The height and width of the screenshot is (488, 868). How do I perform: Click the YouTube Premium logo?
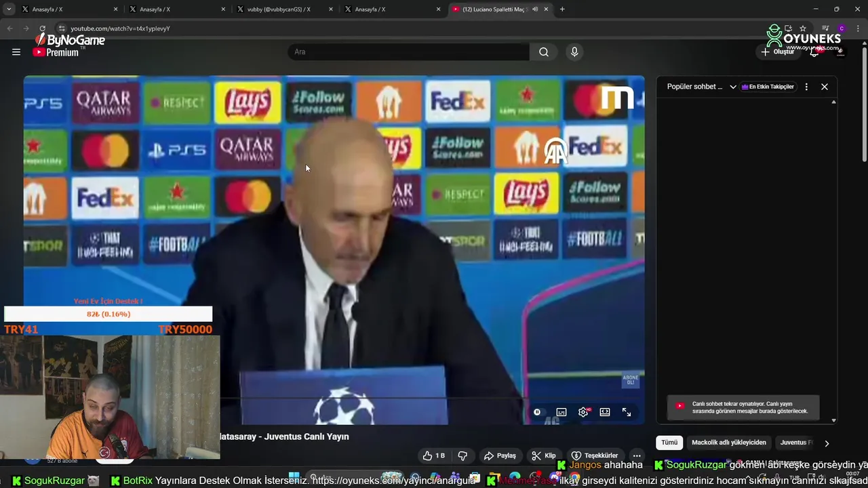coord(56,52)
